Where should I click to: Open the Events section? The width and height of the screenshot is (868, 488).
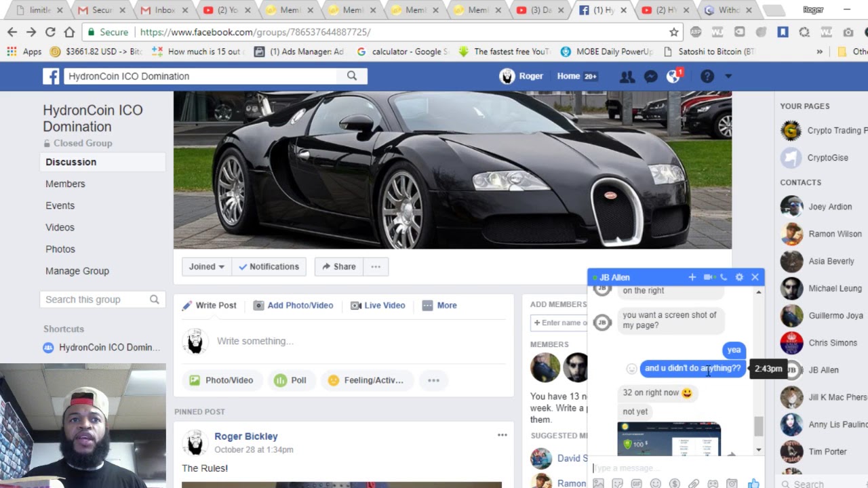pyautogui.click(x=60, y=205)
